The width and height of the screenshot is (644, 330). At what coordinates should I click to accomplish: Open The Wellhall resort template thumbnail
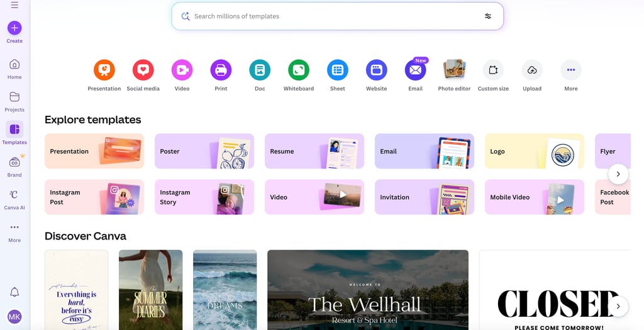(367, 290)
